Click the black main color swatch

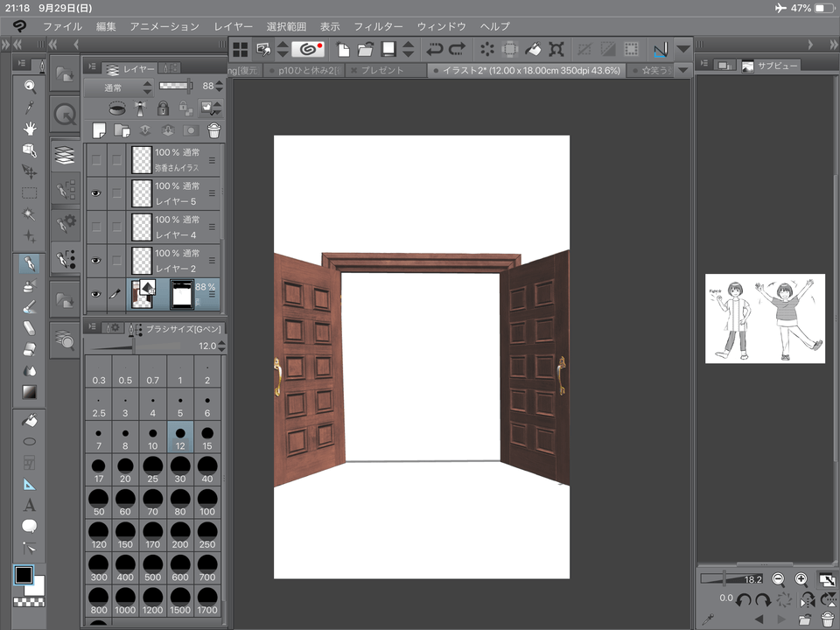click(24, 575)
